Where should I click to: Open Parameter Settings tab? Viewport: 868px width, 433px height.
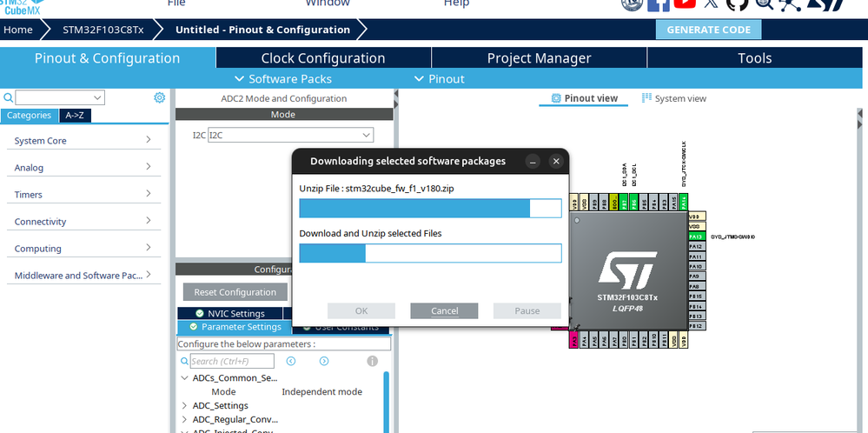(235, 327)
